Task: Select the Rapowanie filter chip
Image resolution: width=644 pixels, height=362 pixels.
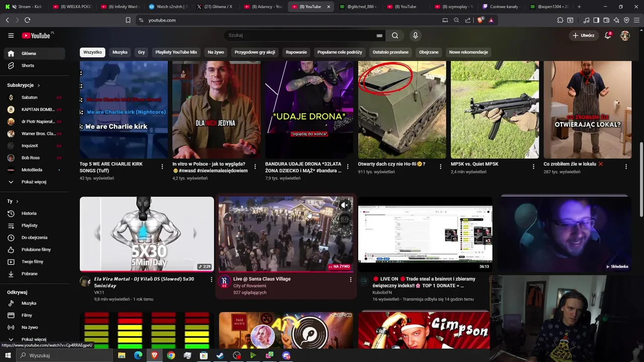Action: point(296,52)
